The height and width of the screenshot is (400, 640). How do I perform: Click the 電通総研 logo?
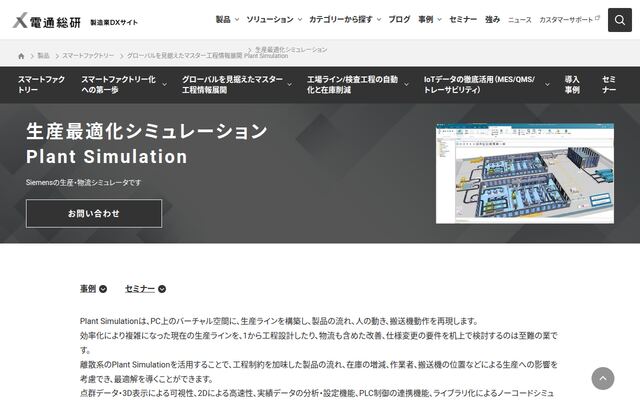tap(47, 20)
